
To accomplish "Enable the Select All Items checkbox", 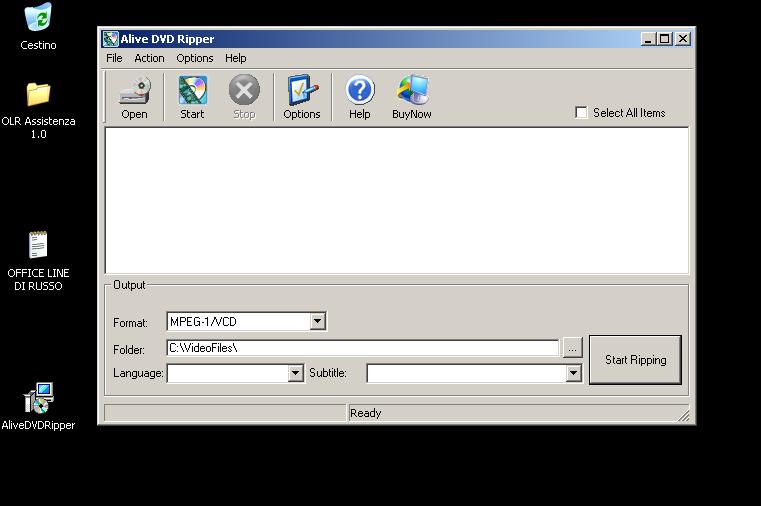I will tap(581, 113).
